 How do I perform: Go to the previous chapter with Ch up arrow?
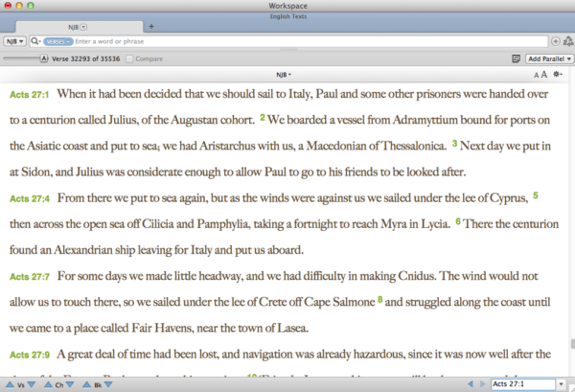[x=48, y=384]
